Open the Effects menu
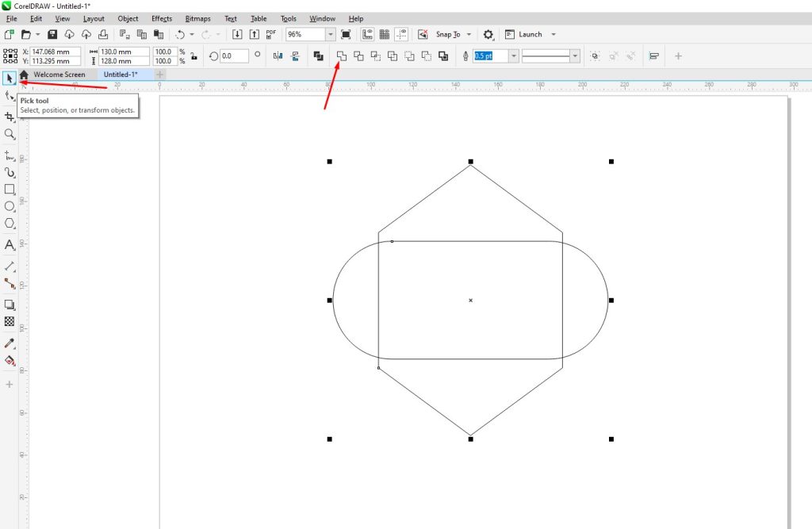The width and height of the screenshot is (812, 529). 161,18
